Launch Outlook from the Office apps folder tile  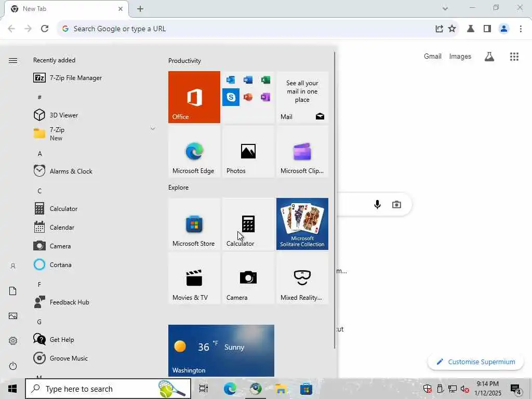click(x=231, y=79)
